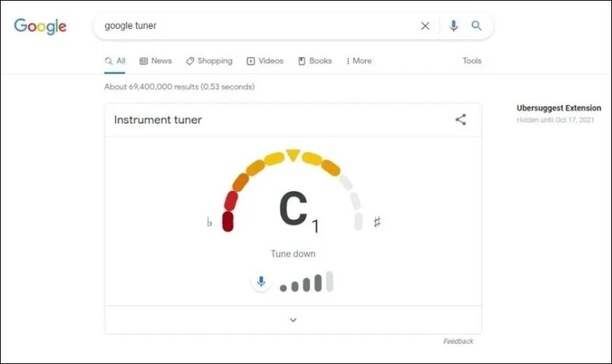Click the yellow center triangle of the tuner gauge
This screenshot has height=364, width=612.
click(293, 155)
